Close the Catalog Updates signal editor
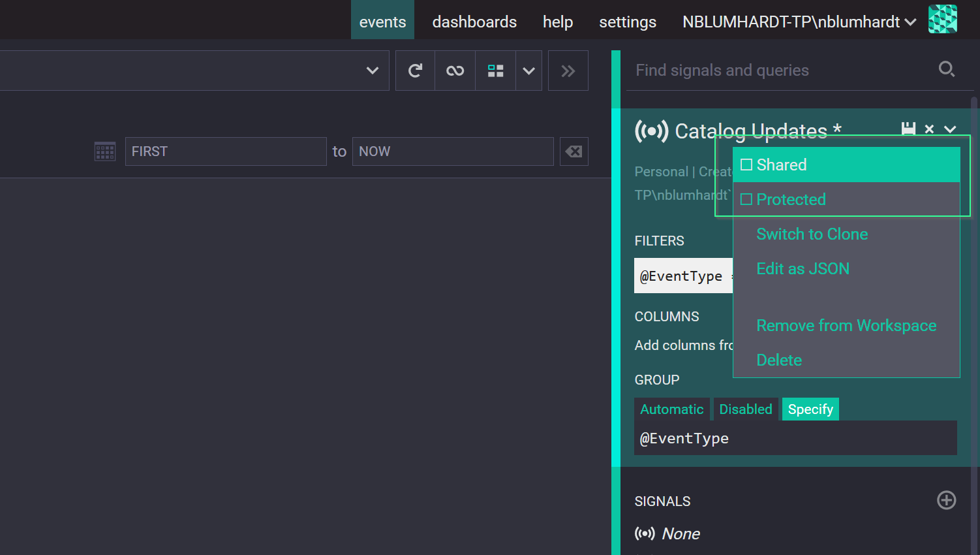The height and width of the screenshot is (555, 980). click(x=929, y=129)
